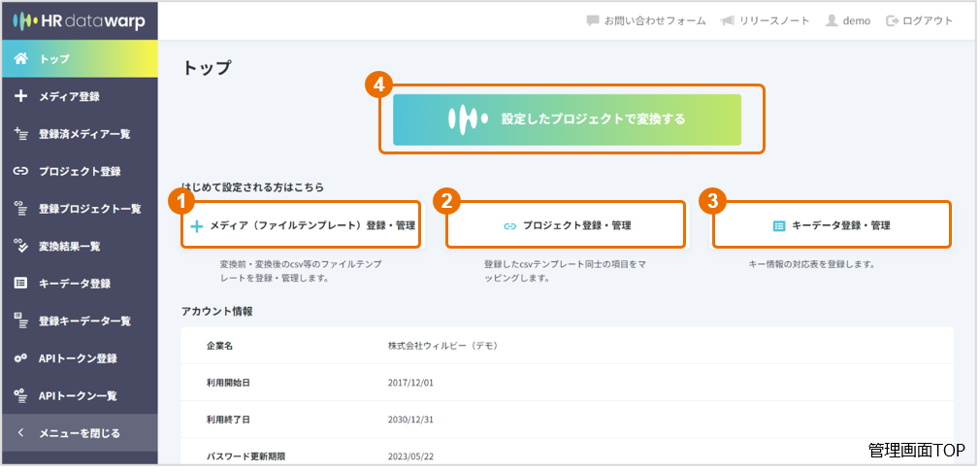
Task: Select プロジェクト登録 from the sidebar
Action: coord(80,171)
